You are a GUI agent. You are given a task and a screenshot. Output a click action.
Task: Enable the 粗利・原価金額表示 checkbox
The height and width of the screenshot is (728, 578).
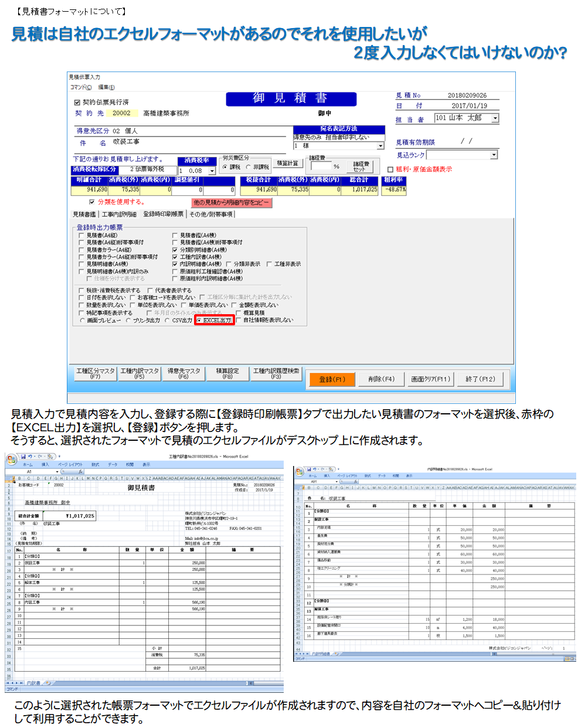pyautogui.click(x=390, y=169)
